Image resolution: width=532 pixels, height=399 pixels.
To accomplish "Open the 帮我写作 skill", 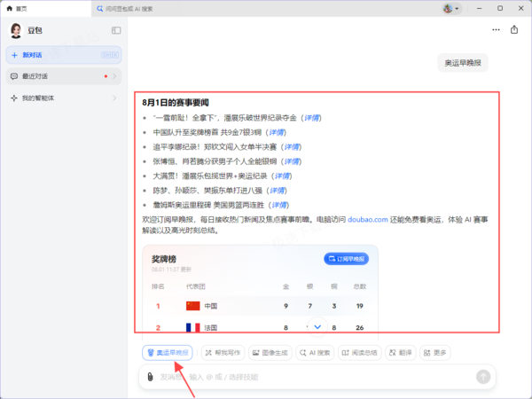I will point(223,353).
